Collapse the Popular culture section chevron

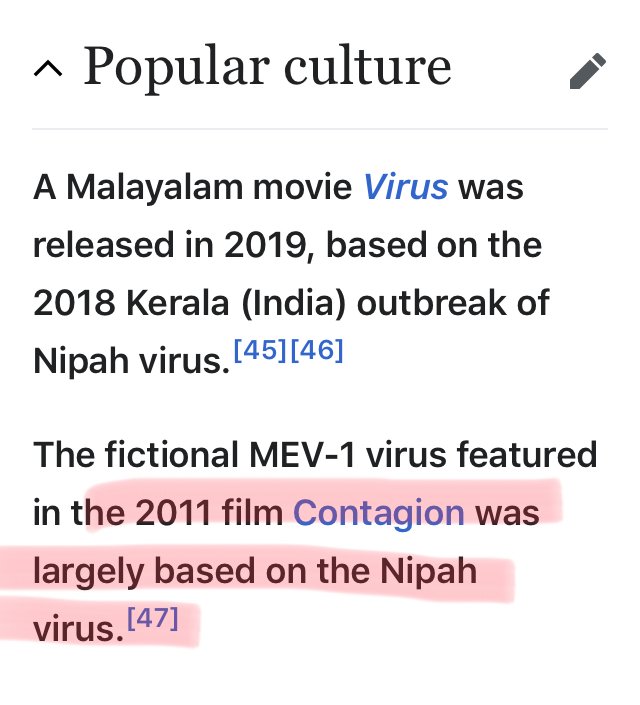(x=48, y=70)
